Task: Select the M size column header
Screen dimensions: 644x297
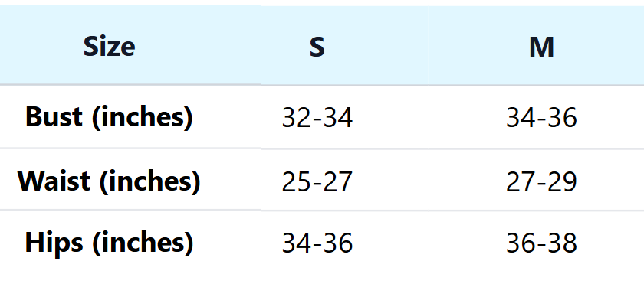Action: click(x=541, y=47)
